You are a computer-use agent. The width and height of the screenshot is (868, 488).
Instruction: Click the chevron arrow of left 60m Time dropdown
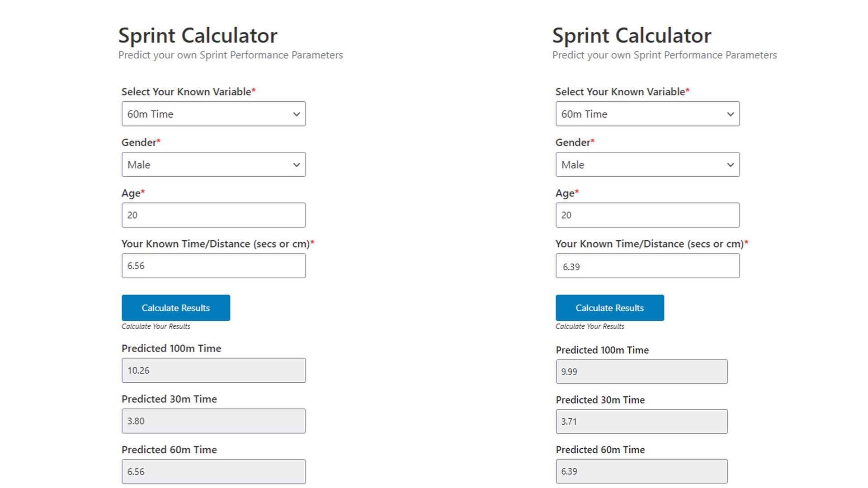pyautogui.click(x=297, y=114)
